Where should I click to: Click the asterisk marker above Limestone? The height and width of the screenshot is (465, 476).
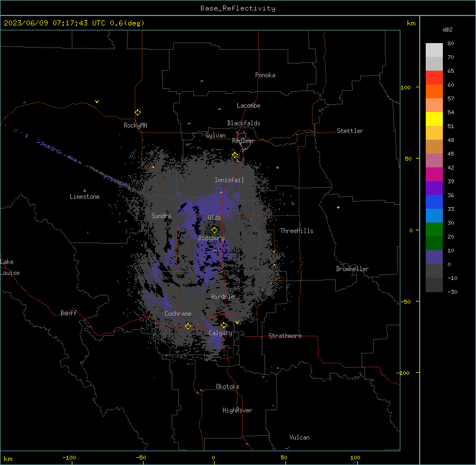click(x=84, y=191)
